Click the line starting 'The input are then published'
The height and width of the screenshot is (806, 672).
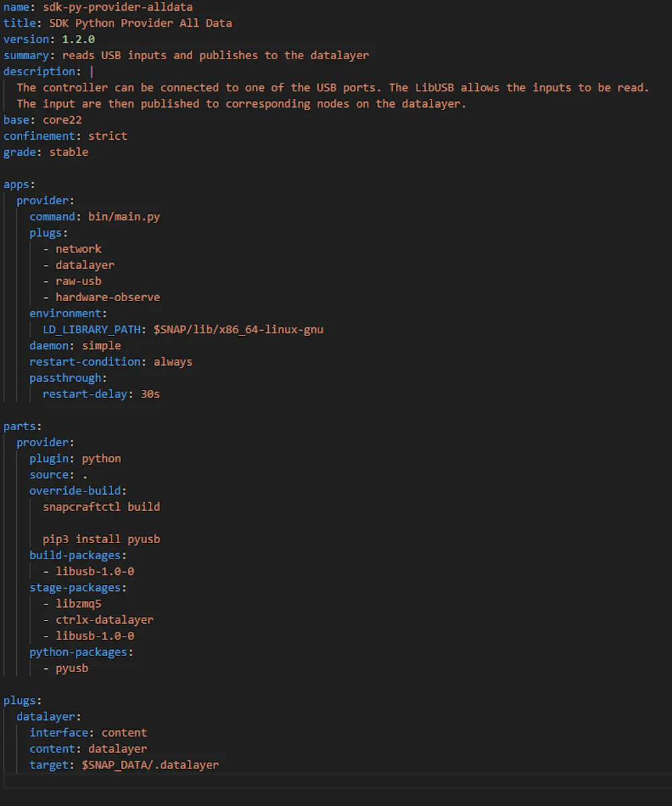pos(241,104)
